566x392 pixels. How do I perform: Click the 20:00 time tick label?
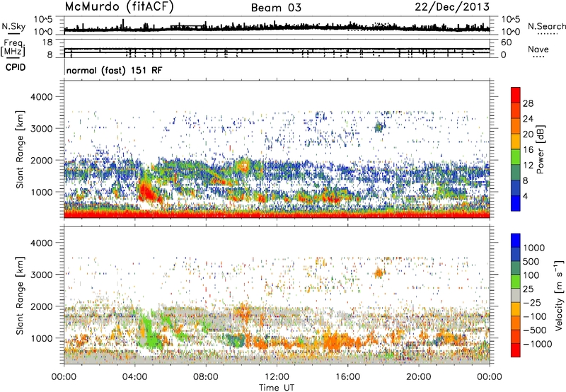418,377
